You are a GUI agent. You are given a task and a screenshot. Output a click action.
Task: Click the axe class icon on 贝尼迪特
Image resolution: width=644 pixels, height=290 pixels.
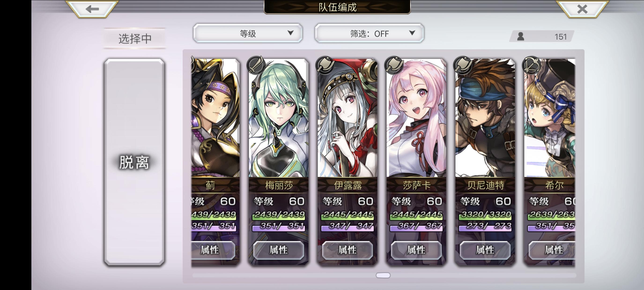(463, 65)
